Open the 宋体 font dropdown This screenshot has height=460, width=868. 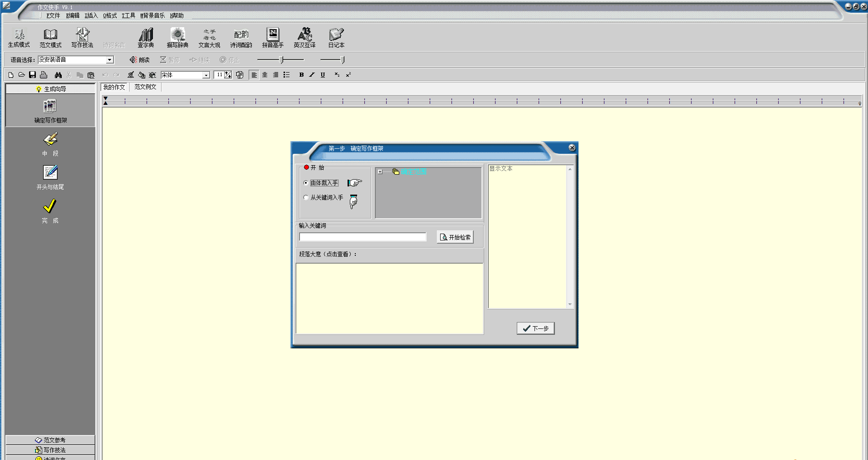click(206, 75)
